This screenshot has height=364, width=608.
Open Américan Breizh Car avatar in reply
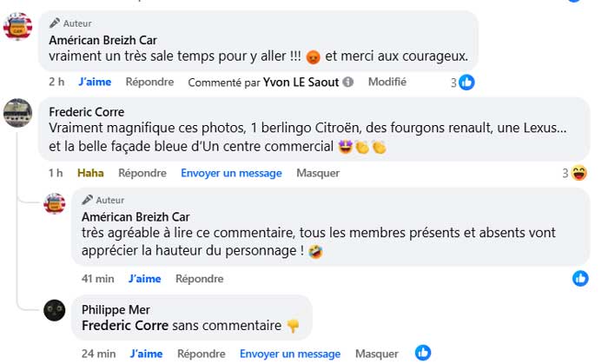(55, 204)
